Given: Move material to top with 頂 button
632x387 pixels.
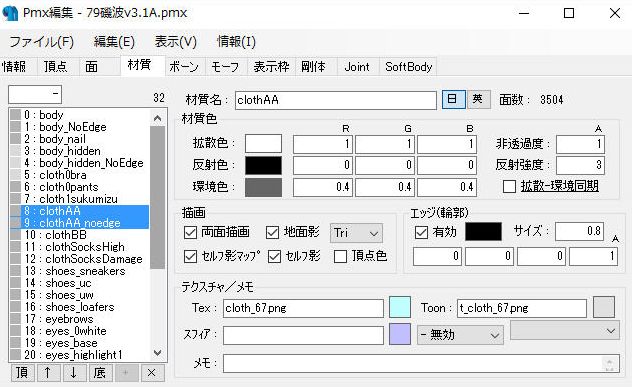Looking at the screenshot, I should (22, 372).
